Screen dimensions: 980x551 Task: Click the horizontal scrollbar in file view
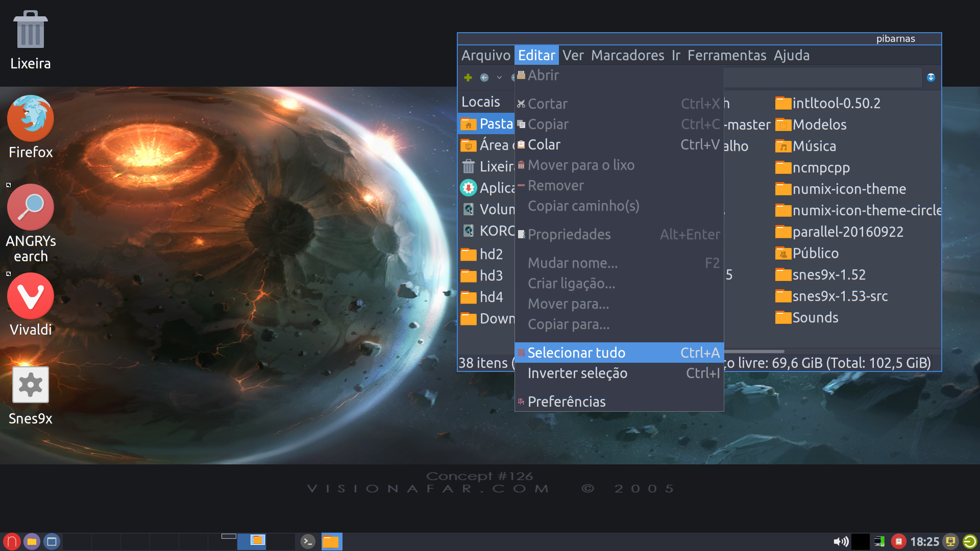point(754,352)
